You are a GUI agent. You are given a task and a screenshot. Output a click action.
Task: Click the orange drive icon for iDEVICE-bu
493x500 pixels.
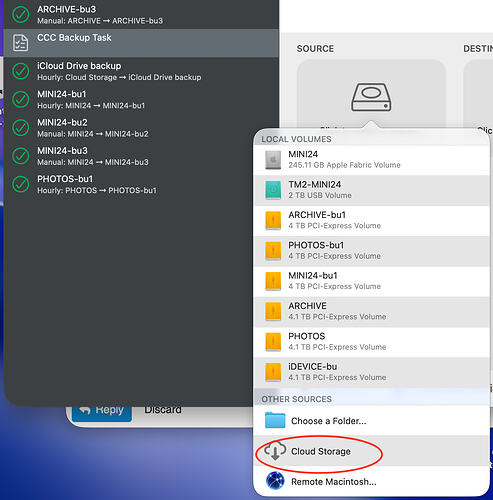coord(273,372)
